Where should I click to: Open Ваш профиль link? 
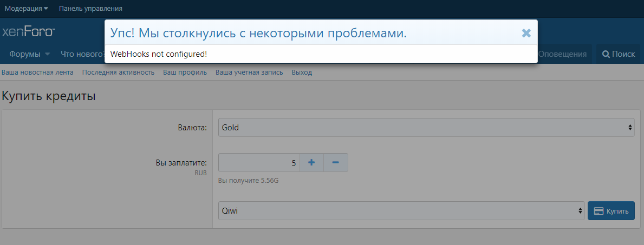click(185, 72)
